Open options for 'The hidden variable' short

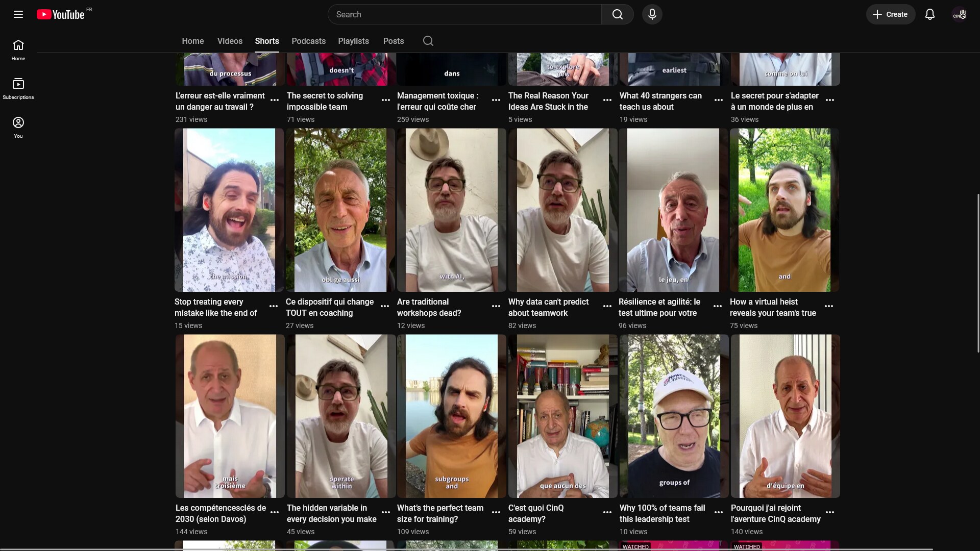point(386,512)
